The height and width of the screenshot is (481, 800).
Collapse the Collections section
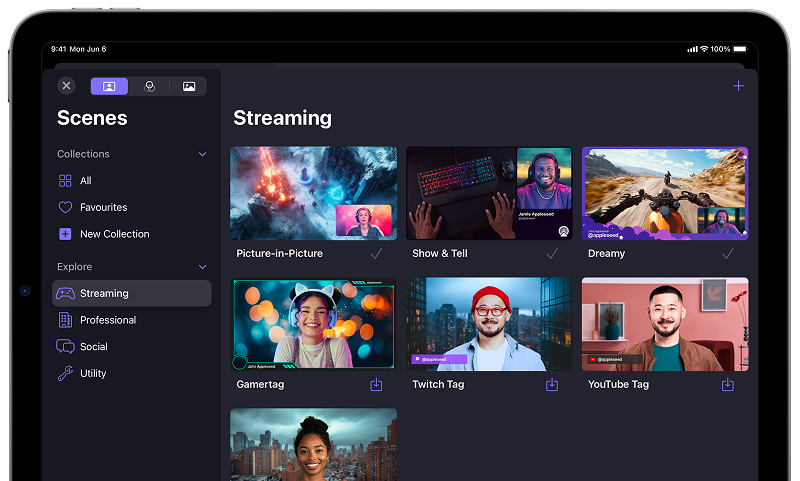(202, 154)
